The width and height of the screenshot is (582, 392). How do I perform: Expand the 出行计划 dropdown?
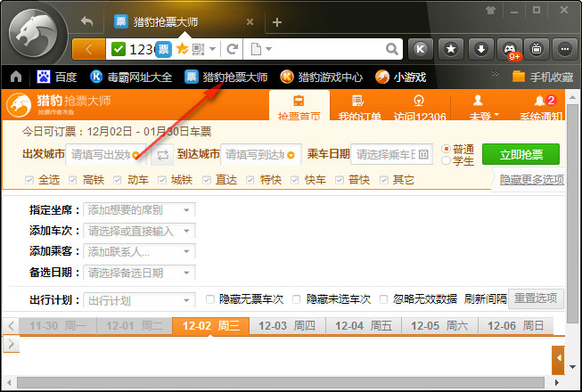(140, 300)
